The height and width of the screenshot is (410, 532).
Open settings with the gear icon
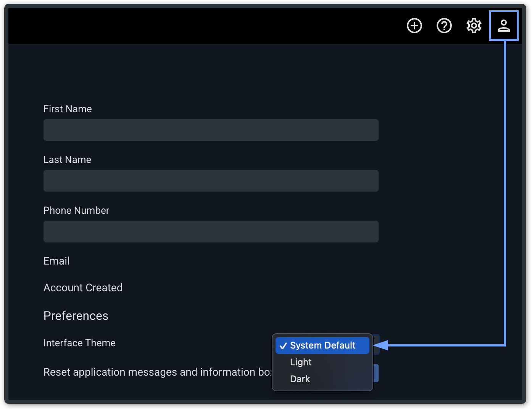pyautogui.click(x=474, y=26)
